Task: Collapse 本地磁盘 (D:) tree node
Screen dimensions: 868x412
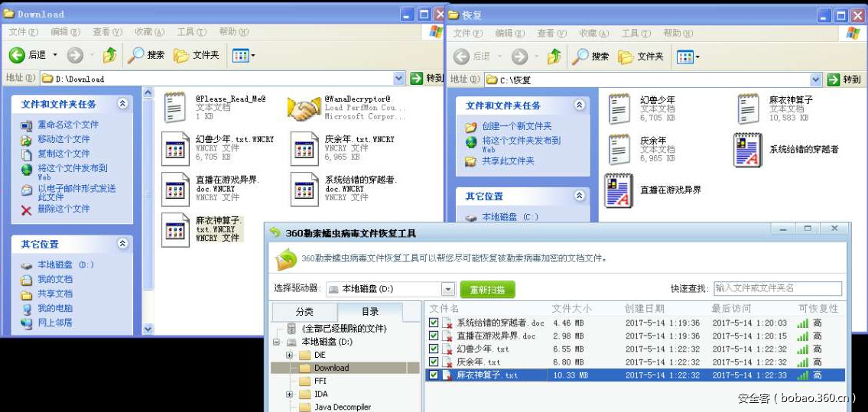Action: click(277, 342)
